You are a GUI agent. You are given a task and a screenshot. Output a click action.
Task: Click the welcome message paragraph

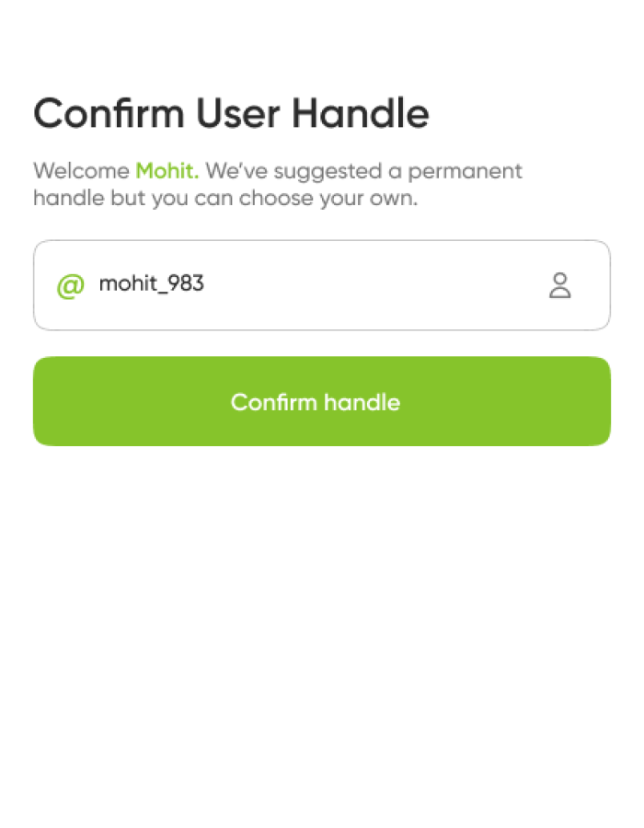click(276, 184)
